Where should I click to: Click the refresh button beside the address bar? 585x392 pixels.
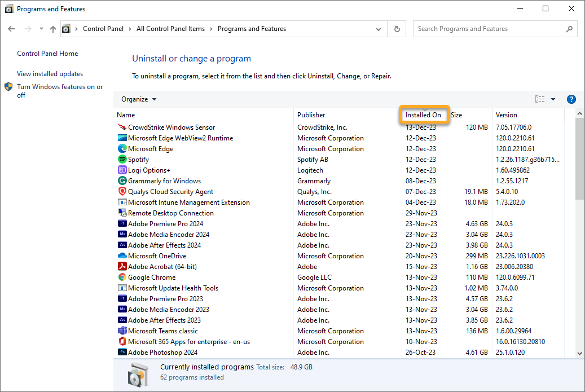coord(397,29)
